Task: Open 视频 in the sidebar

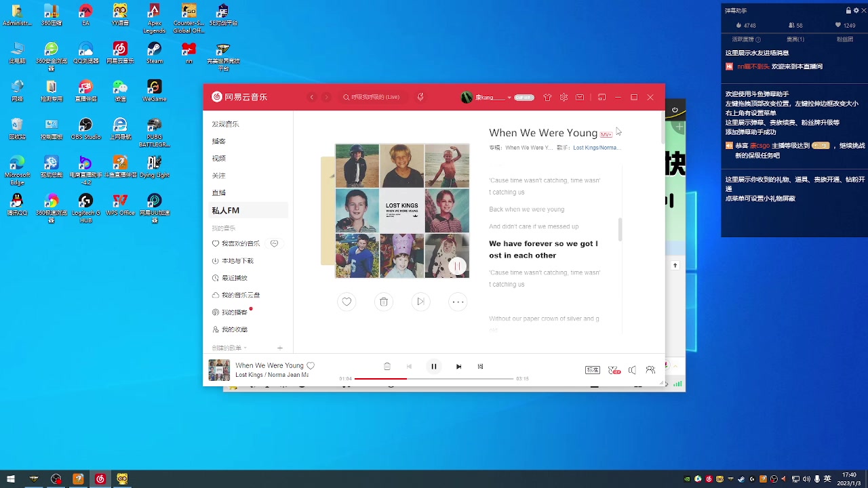Action: pyautogui.click(x=218, y=158)
